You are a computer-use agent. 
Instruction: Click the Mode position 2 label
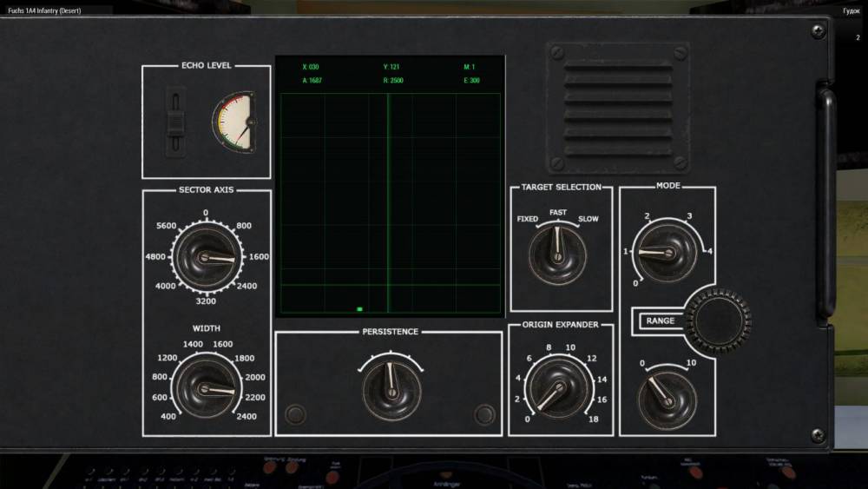(647, 216)
